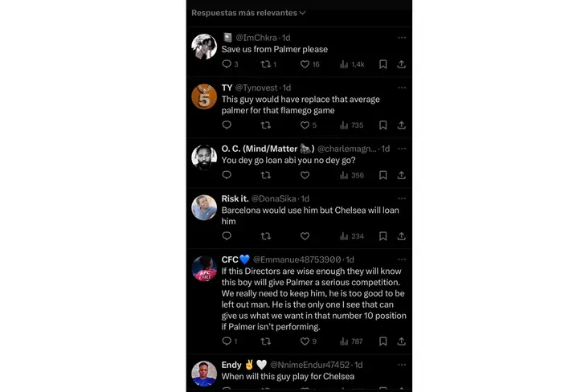Bookmark Risk it.'s reply

pos(382,236)
